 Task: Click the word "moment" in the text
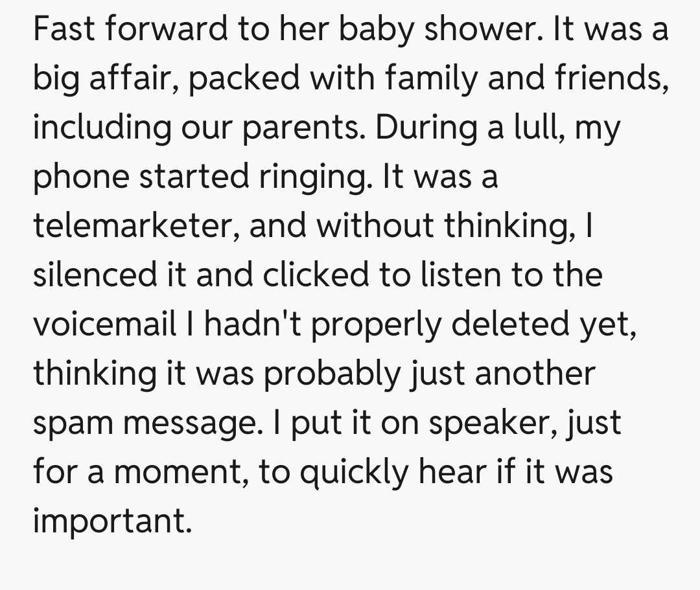tap(175, 472)
